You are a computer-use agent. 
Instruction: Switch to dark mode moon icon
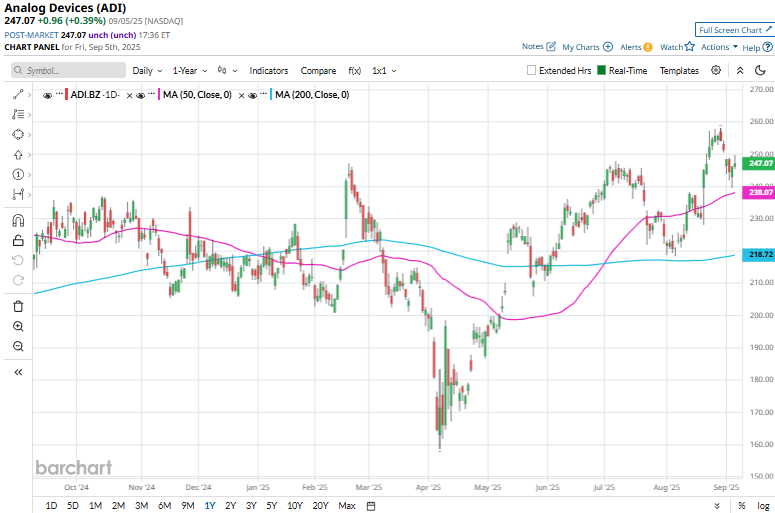pyautogui.click(x=760, y=70)
